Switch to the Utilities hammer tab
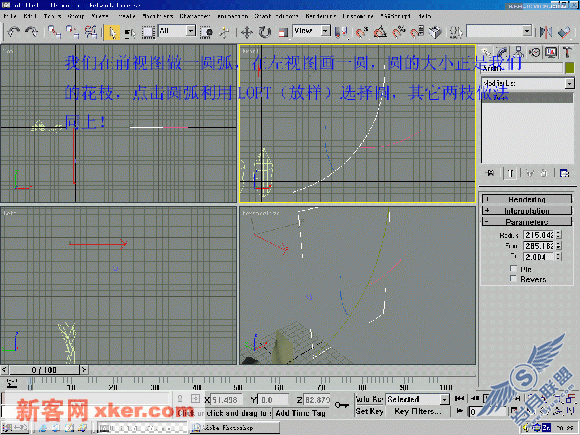580x435 pixels. point(567,53)
